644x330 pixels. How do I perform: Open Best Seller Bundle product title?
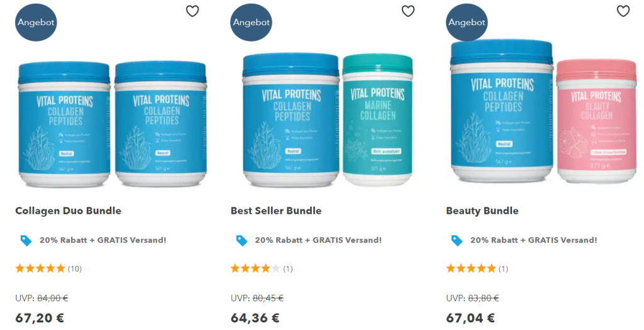(276, 211)
